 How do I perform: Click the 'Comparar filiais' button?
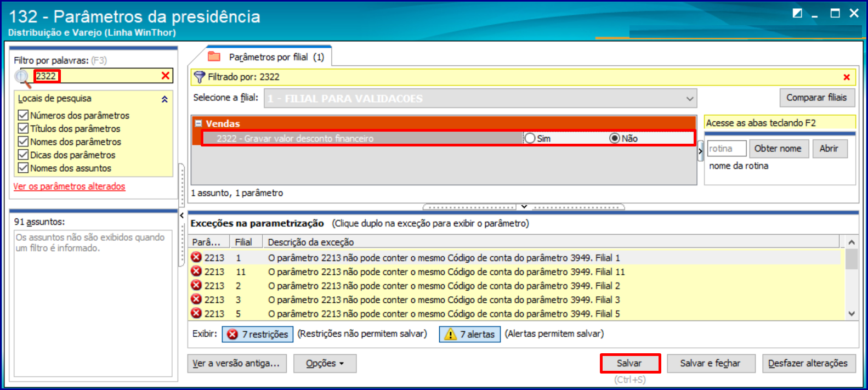click(x=816, y=98)
